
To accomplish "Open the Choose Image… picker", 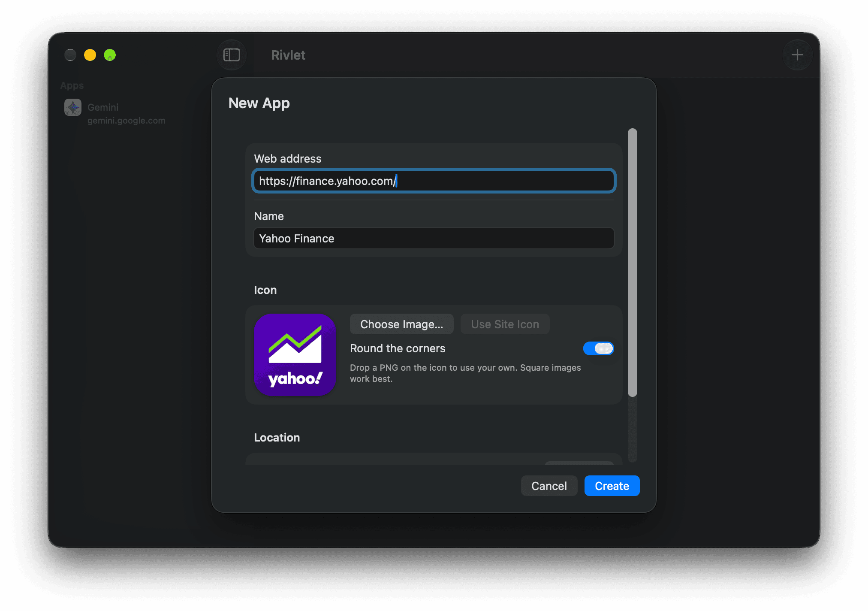I will pyautogui.click(x=402, y=324).
